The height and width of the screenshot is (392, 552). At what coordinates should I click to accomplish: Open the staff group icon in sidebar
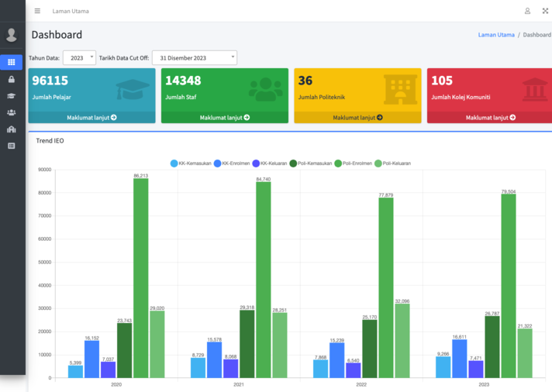[11, 112]
